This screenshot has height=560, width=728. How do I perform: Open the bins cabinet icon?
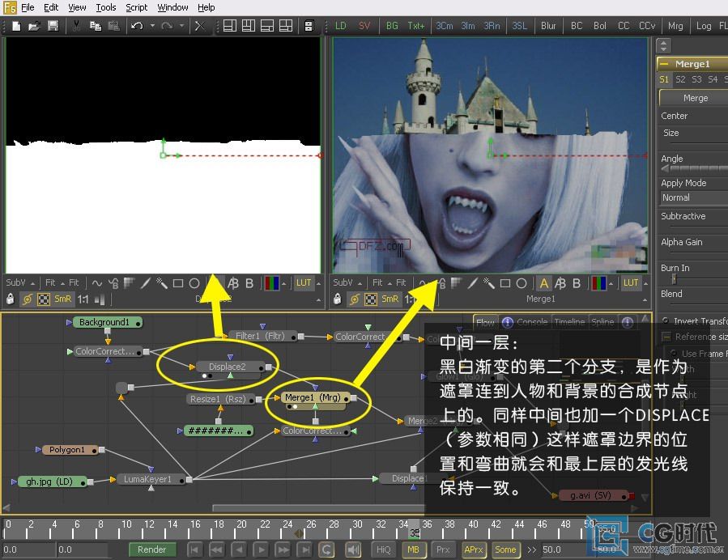tap(309, 26)
